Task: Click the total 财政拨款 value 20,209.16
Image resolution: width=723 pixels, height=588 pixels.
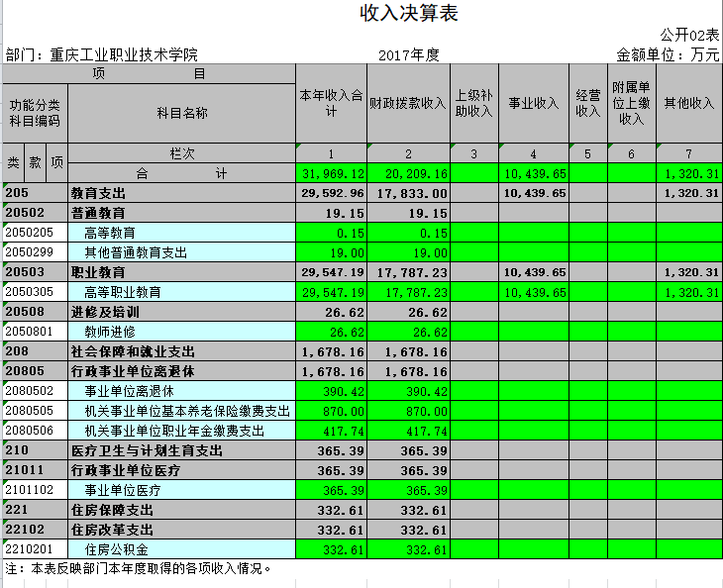Action: (x=407, y=173)
